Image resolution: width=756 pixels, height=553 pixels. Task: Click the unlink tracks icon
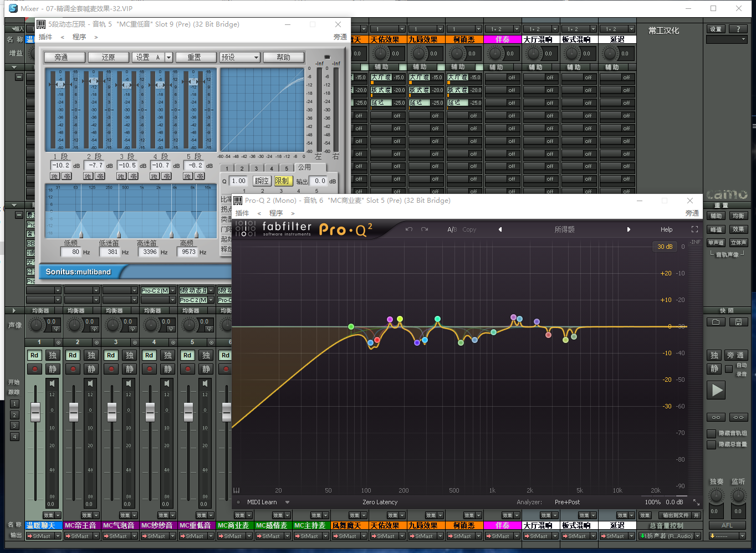tap(738, 417)
